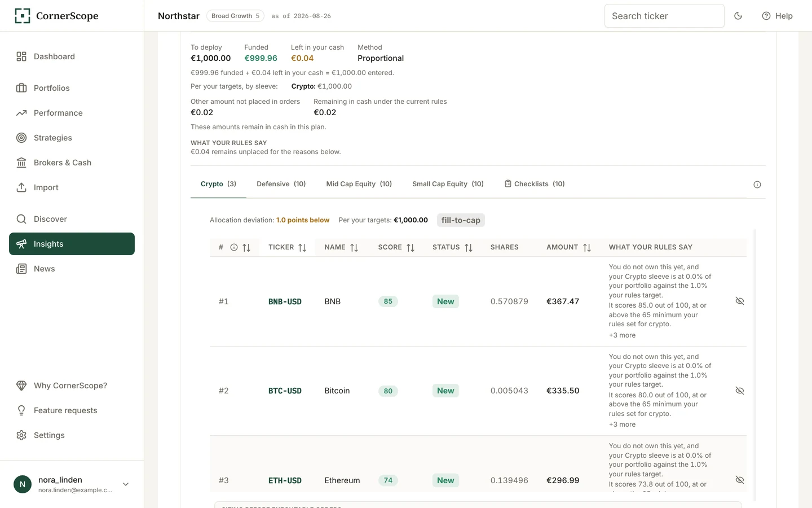Open Settings in the sidebar
This screenshot has height=508, width=812.
click(72, 435)
